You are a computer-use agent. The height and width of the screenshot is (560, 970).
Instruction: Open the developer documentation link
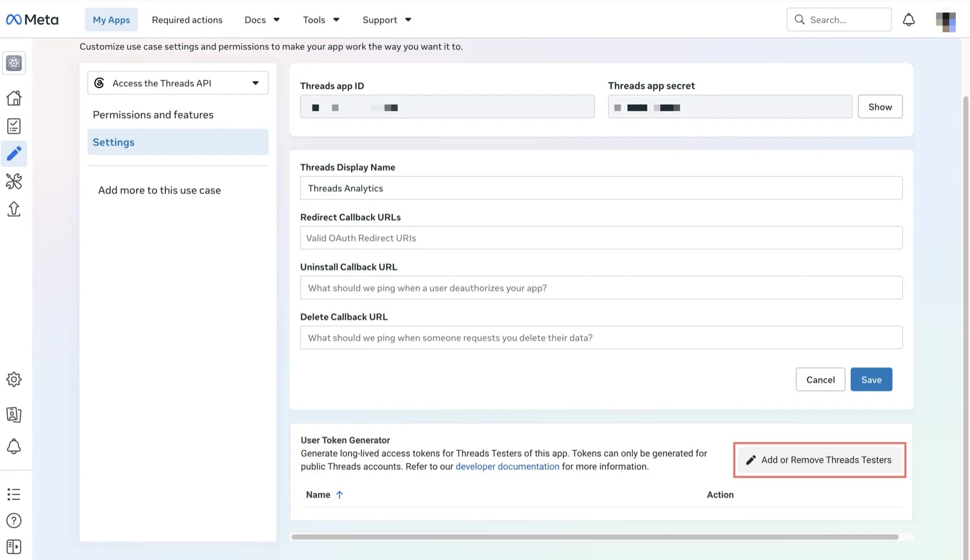point(507,466)
